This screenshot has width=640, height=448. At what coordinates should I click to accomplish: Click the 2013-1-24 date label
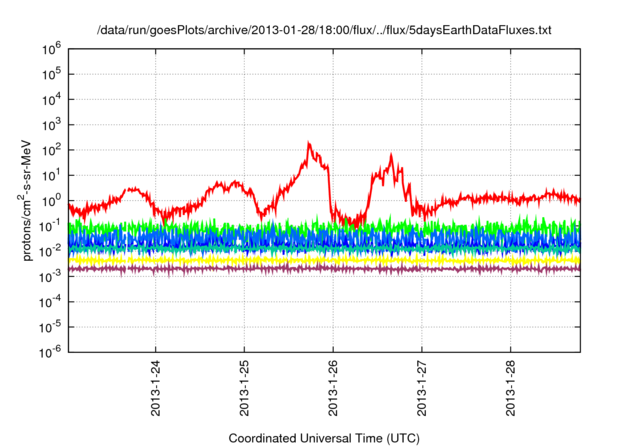pos(156,388)
